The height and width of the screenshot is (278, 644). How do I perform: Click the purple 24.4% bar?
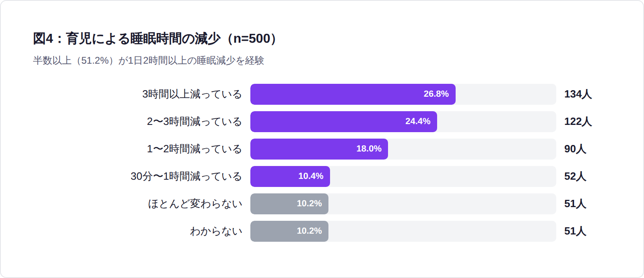click(343, 122)
